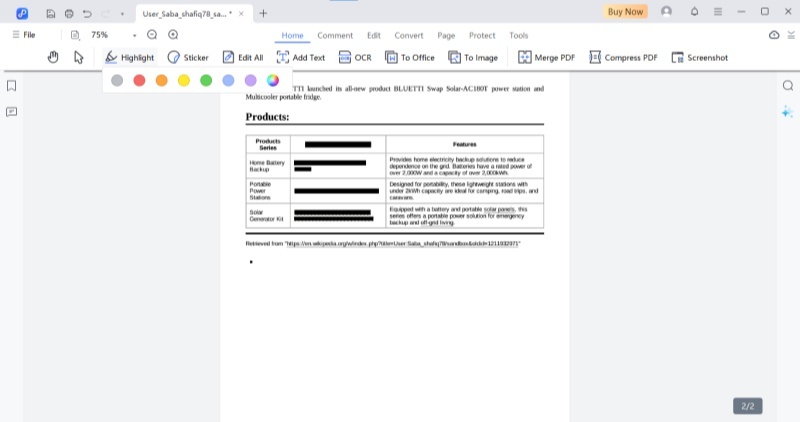Image resolution: width=800 pixels, height=422 pixels.
Task: Open search with magnifier on right sidebar
Action: [x=788, y=86]
